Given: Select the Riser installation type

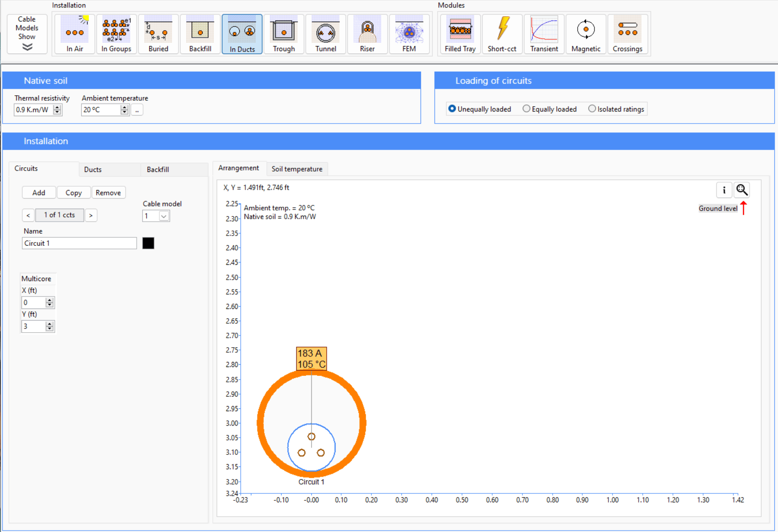Looking at the screenshot, I should point(367,34).
